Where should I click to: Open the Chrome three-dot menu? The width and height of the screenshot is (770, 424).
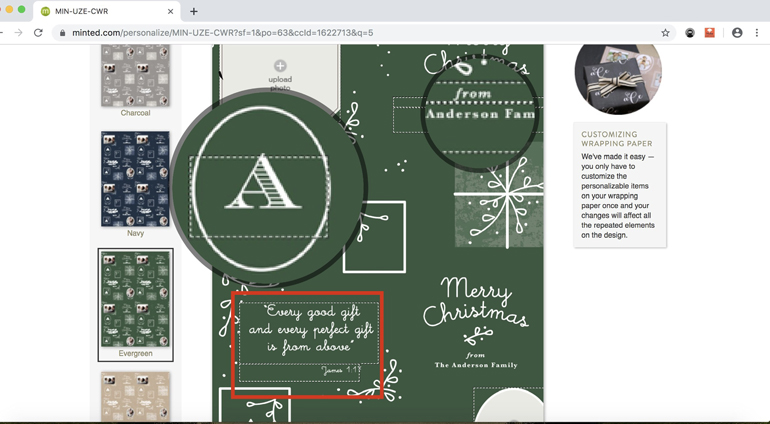click(x=757, y=33)
